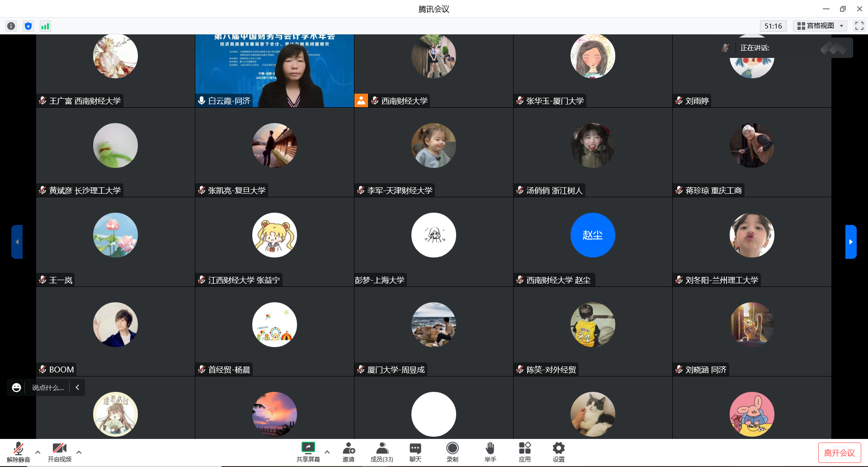Open the Apps (应用) icon
Image resolution: width=868 pixels, height=467 pixels.
pyautogui.click(x=524, y=452)
